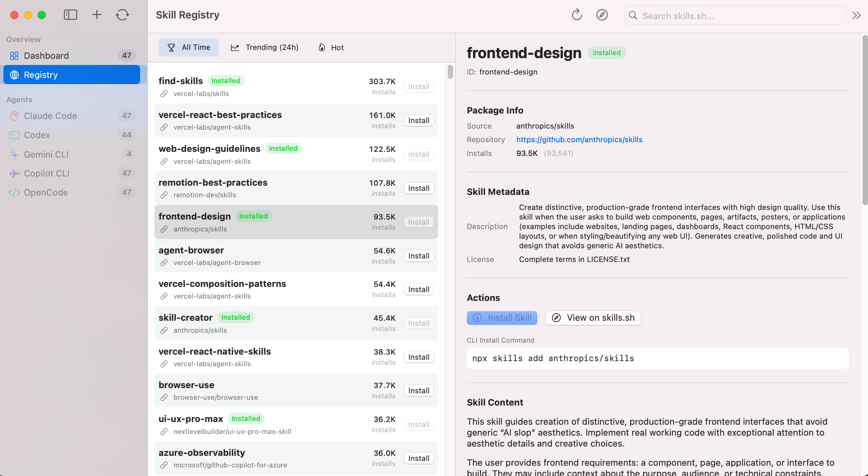868x476 pixels.
Task: Toggle the sidebar visibility icon
Action: coord(70,15)
